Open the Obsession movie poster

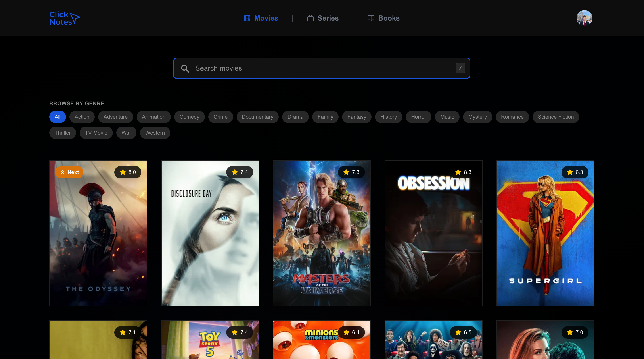pyautogui.click(x=433, y=233)
